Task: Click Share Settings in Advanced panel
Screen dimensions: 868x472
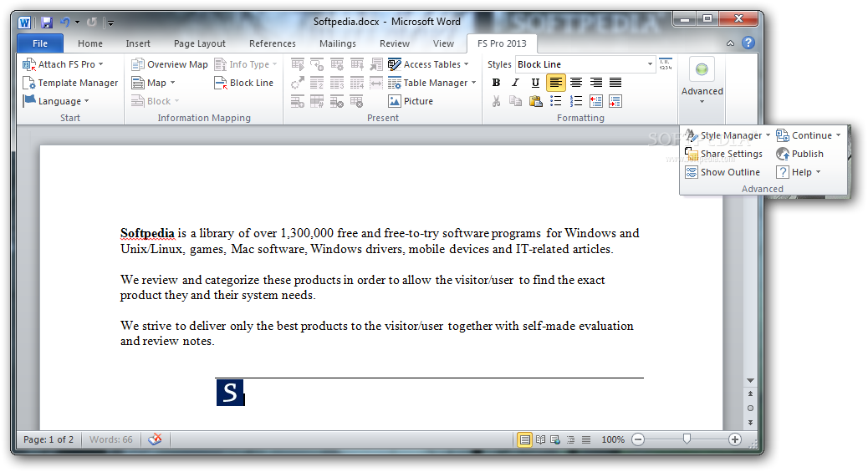Action: pos(724,153)
